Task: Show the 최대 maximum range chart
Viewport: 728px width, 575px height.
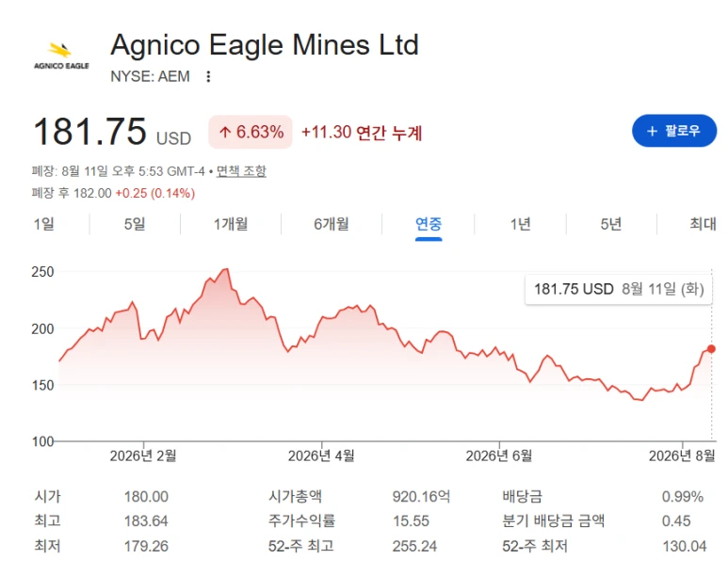Action: (703, 224)
